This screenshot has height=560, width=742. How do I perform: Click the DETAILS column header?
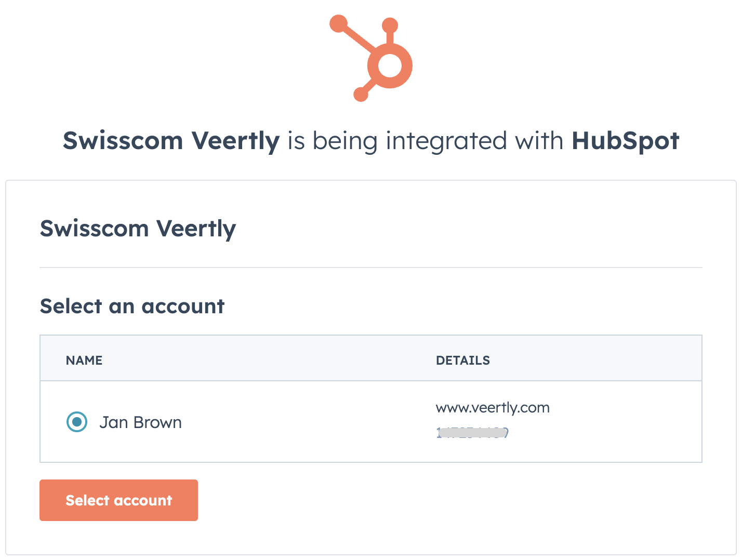462,361
